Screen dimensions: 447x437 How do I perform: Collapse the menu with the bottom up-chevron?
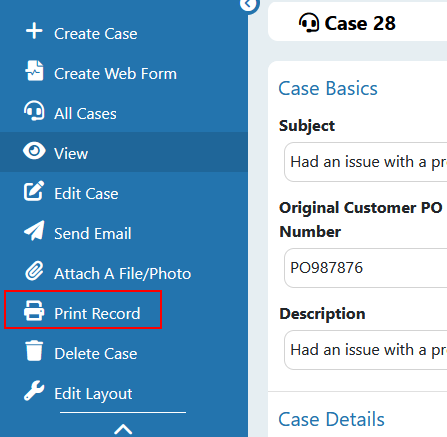point(123,429)
